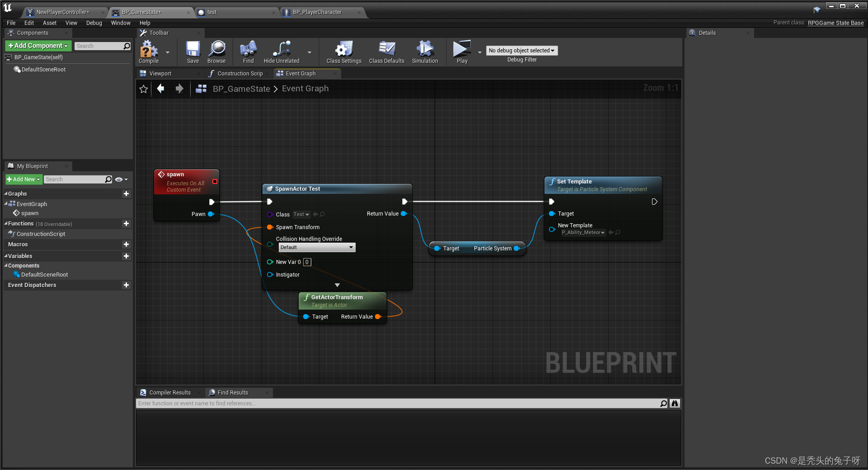868x470 pixels.
Task: Check the New Var 0 checkbox
Action: [x=307, y=262]
